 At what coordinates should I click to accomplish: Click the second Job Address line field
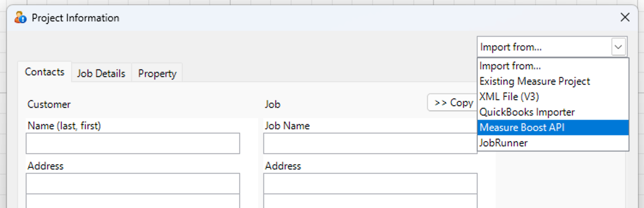pos(370,201)
